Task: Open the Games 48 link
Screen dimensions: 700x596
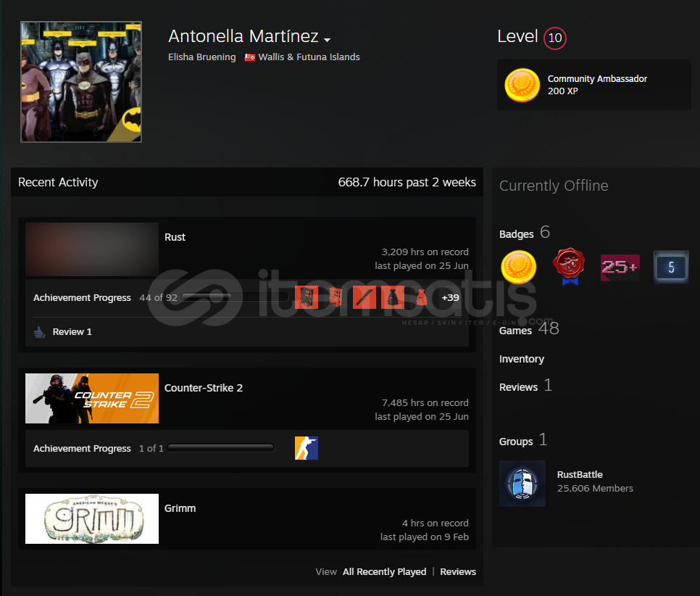Action: pos(529,329)
